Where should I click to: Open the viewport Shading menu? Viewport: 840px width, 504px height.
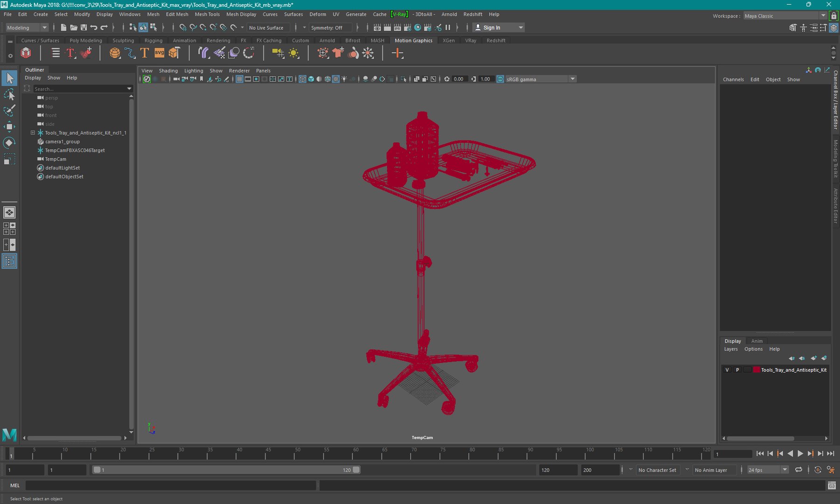tap(168, 71)
